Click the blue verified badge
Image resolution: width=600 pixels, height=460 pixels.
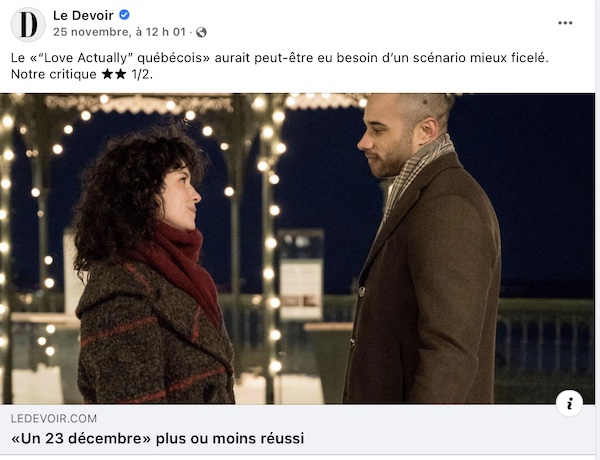124,15
